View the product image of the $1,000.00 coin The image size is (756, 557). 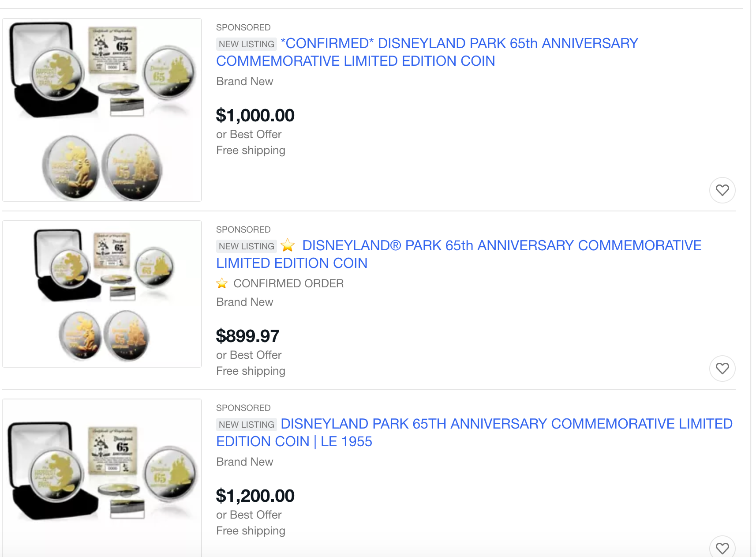102,110
